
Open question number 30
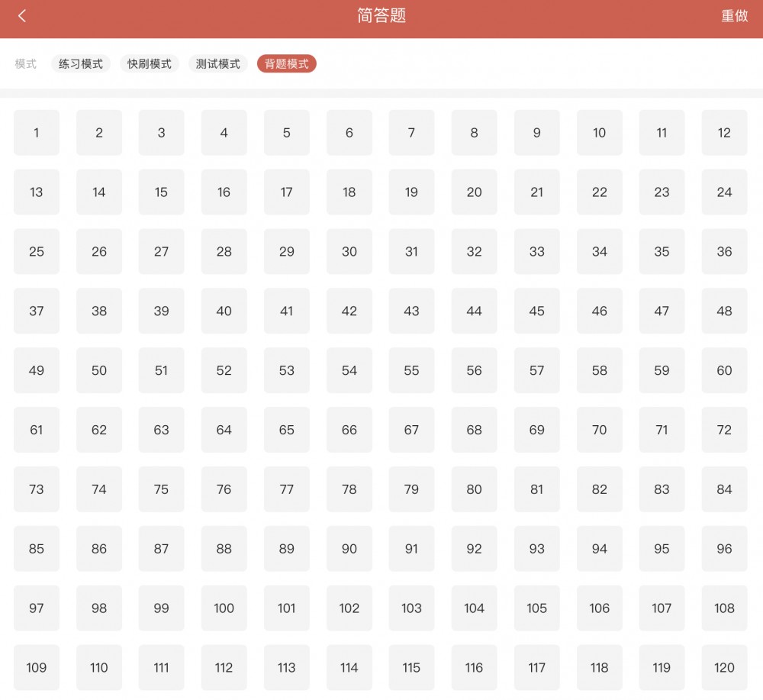click(349, 251)
